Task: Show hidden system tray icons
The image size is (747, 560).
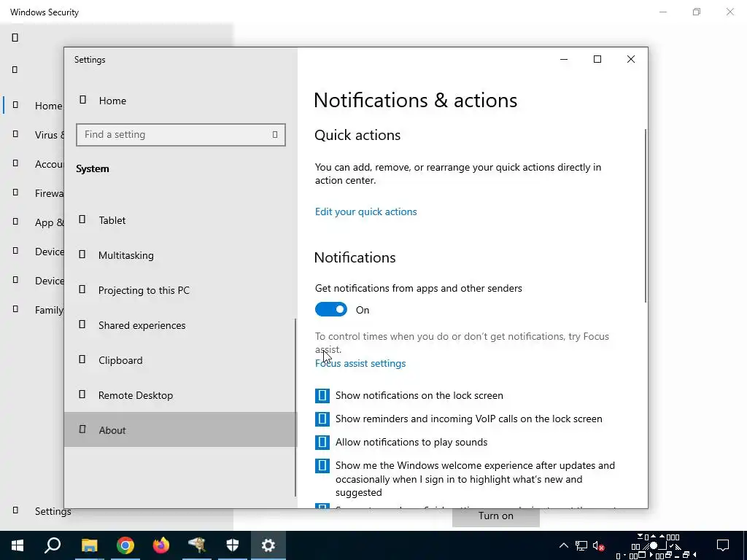Action: point(564,545)
